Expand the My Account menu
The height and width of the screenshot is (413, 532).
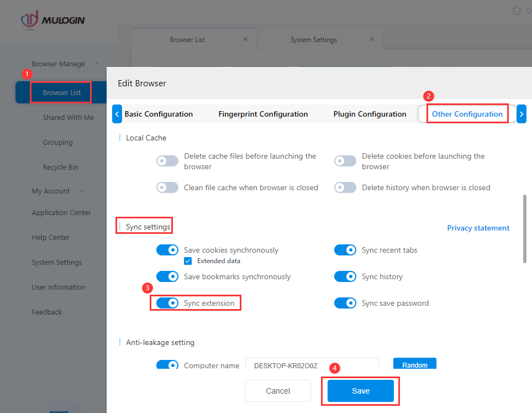(x=81, y=191)
